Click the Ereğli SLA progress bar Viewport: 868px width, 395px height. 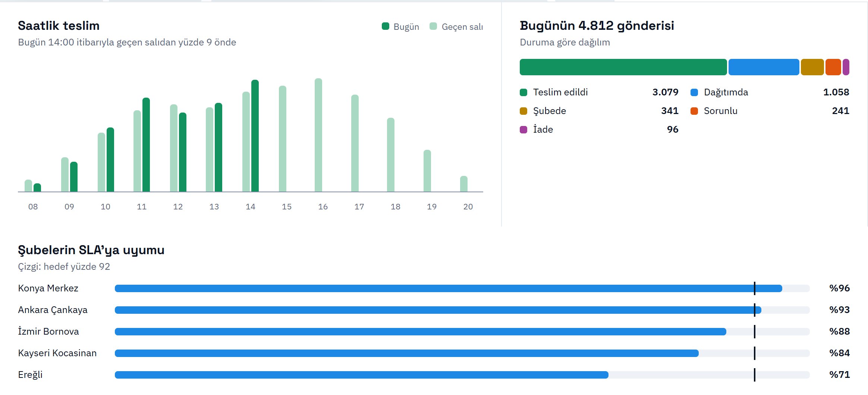(462, 375)
